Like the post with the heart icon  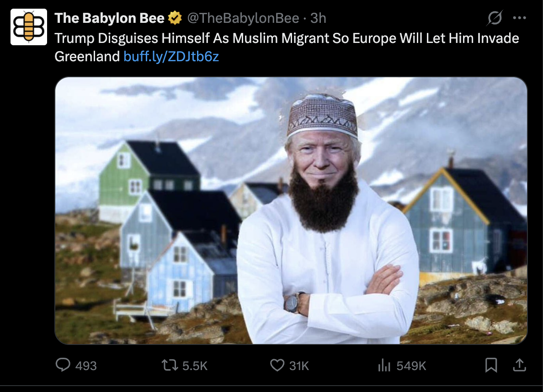277,365
